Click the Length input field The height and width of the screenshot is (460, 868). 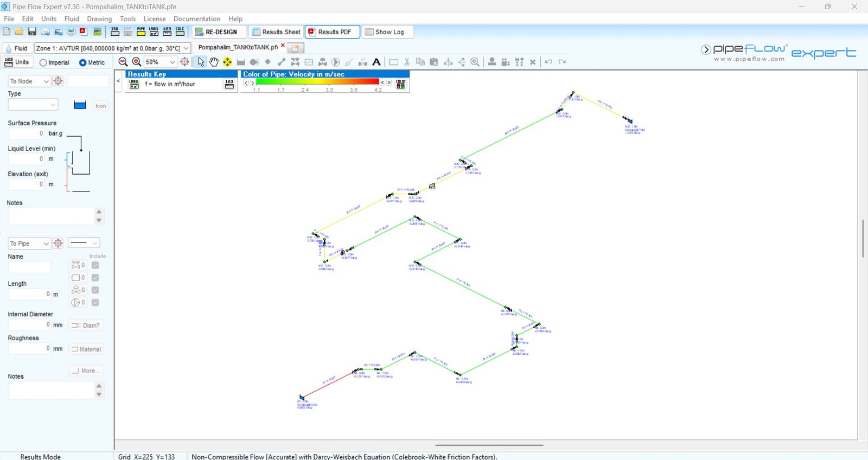pos(30,294)
